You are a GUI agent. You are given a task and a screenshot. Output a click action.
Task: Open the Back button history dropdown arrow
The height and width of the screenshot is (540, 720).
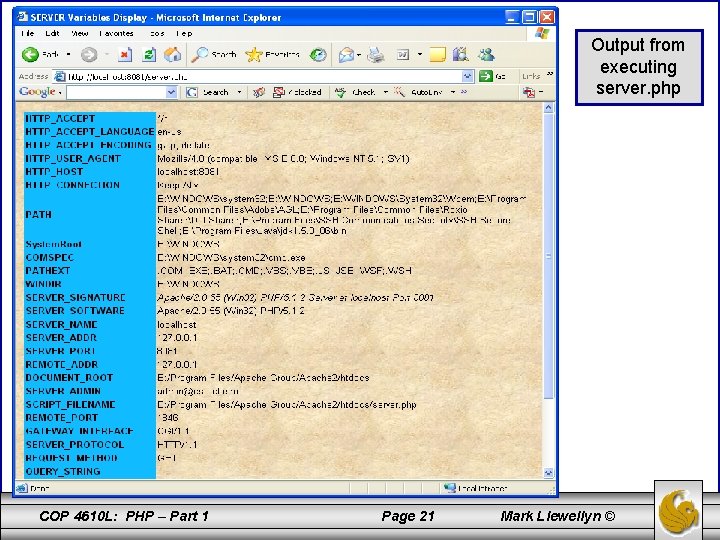pos(68,54)
